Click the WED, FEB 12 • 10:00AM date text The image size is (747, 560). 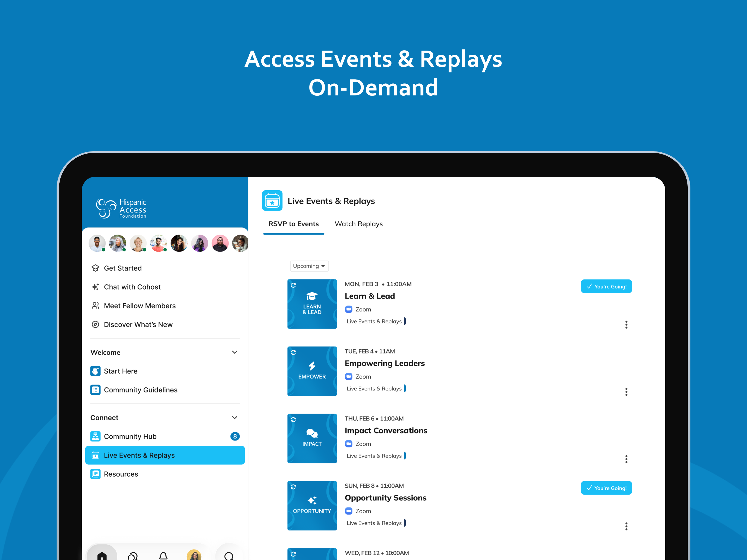pos(377,553)
